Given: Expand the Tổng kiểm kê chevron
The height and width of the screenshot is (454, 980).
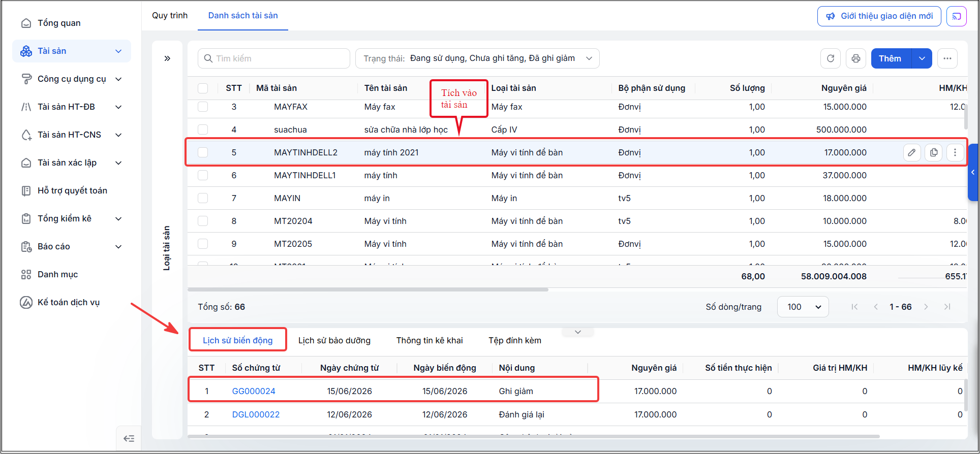Looking at the screenshot, I should (x=118, y=219).
